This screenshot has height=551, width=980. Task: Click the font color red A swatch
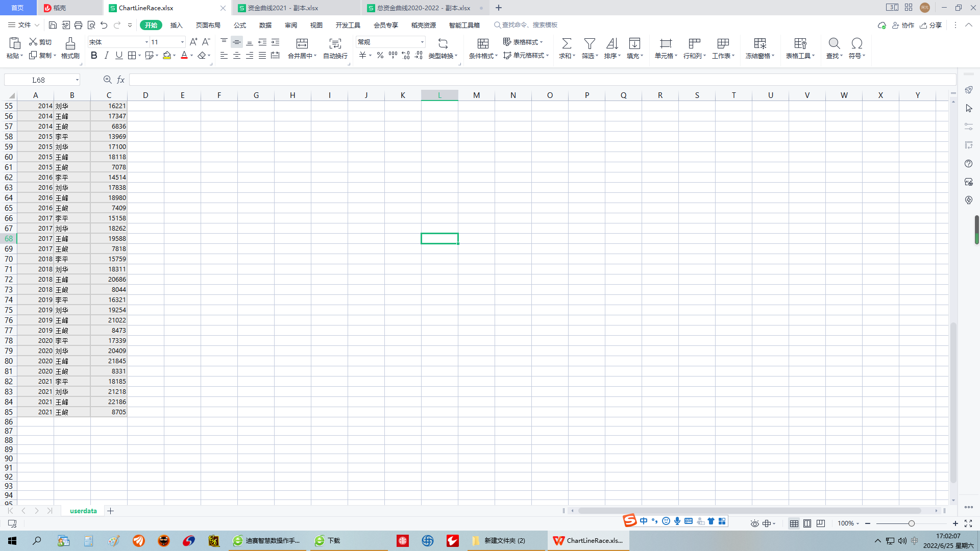[184, 56]
